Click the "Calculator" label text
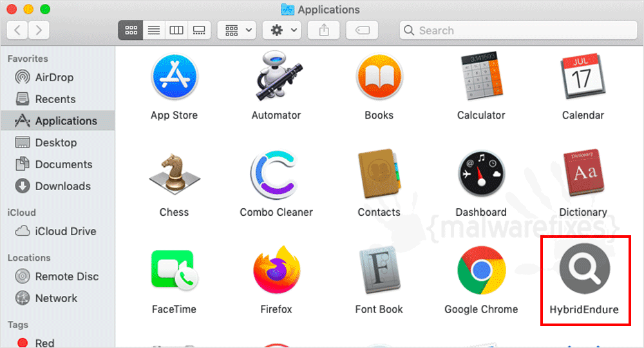644x348 pixels. 481,115
